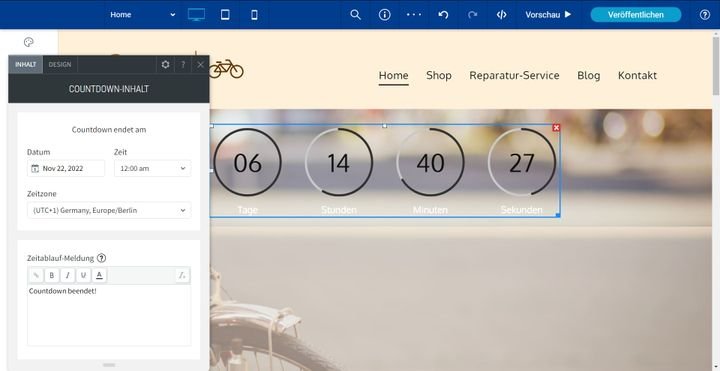720x371 pixels.
Task: Open the three-dots more options menu
Action: pyautogui.click(x=414, y=15)
